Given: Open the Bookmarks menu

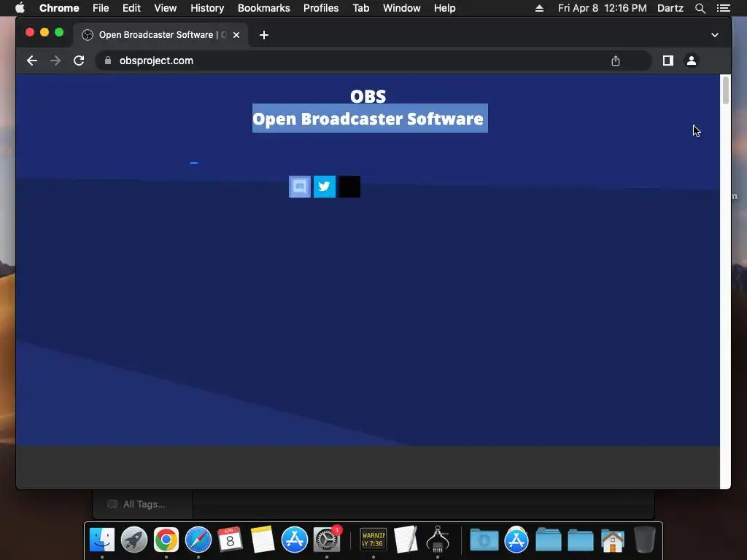Looking at the screenshot, I should (x=264, y=8).
